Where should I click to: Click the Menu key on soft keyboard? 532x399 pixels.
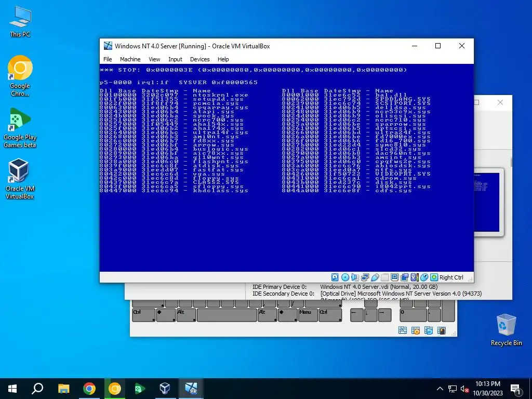tap(308, 314)
